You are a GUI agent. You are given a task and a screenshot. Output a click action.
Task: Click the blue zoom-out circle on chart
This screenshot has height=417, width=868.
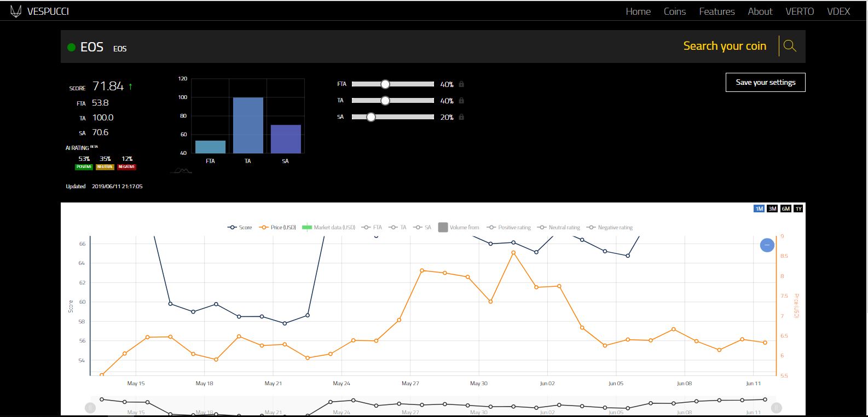[767, 245]
